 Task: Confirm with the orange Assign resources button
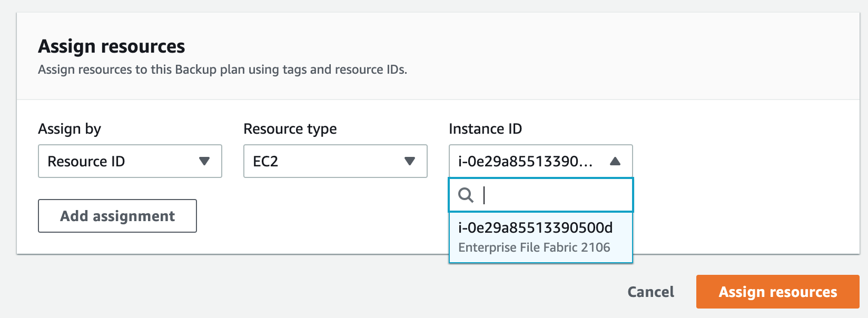777,292
